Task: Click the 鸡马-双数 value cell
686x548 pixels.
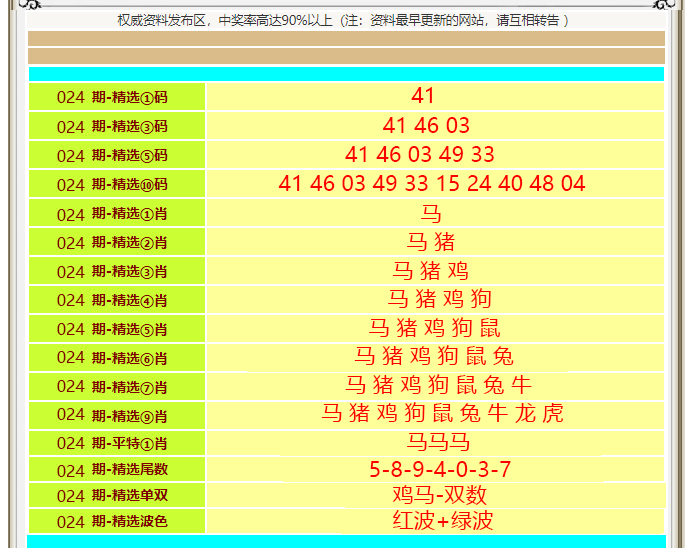Action: (x=440, y=495)
